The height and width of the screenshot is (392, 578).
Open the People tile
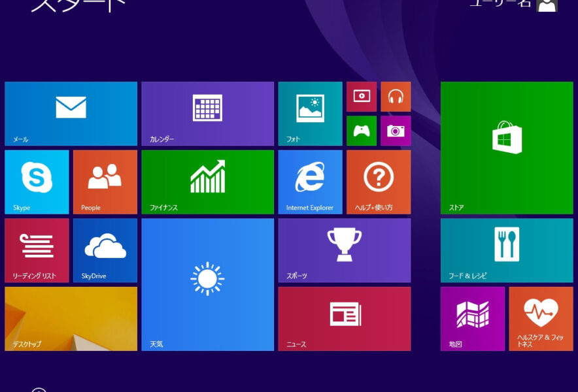105,182
